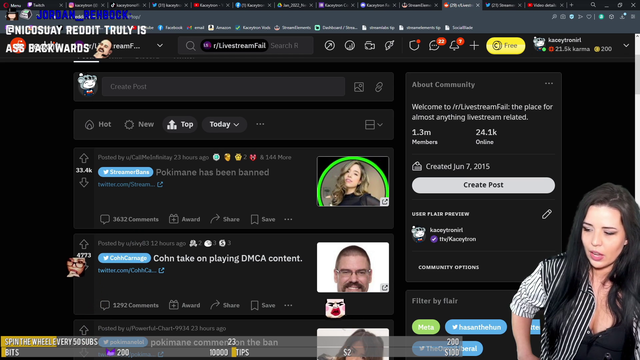Open the Amazon bookmark
This screenshot has height=360, width=640.
tap(220, 28)
